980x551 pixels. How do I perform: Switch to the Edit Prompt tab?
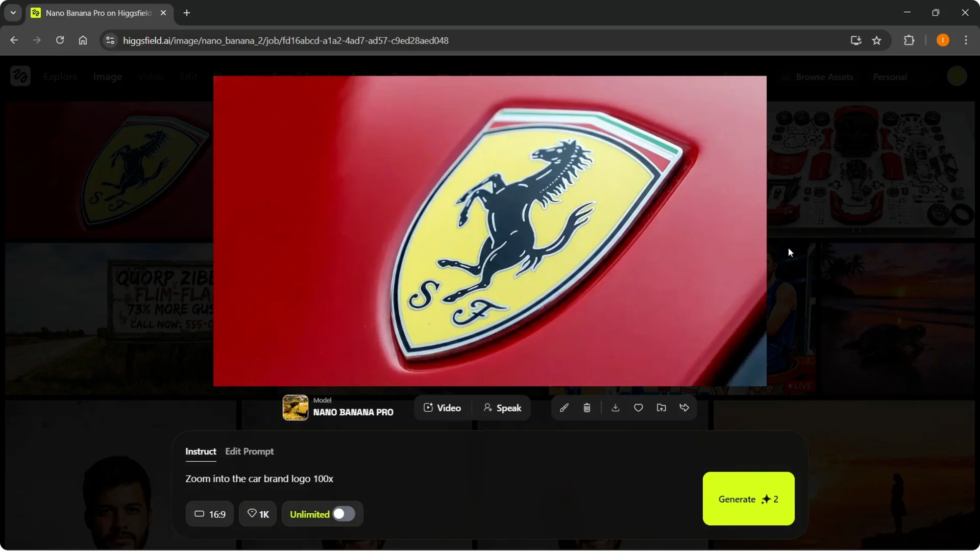click(249, 452)
